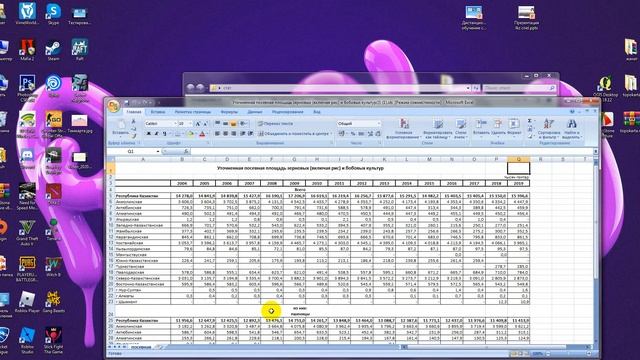Toggle Wrap text (Перенос текста)
The height and width of the screenshot is (360, 640).
(x=275, y=123)
